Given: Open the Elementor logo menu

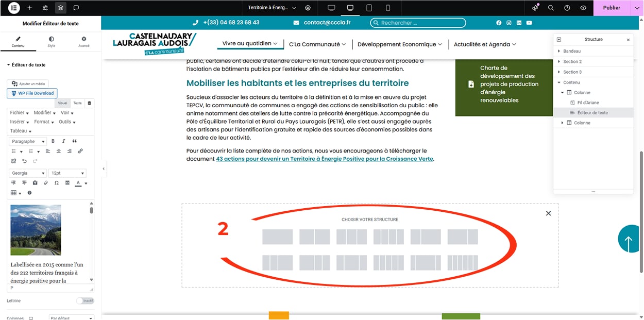Looking at the screenshot, I should (x=14, y=8).
